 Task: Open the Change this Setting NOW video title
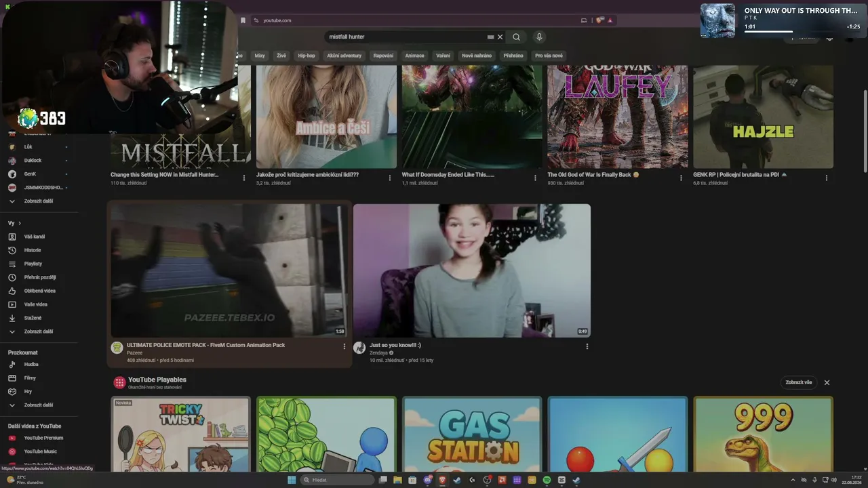click(165, 175)
